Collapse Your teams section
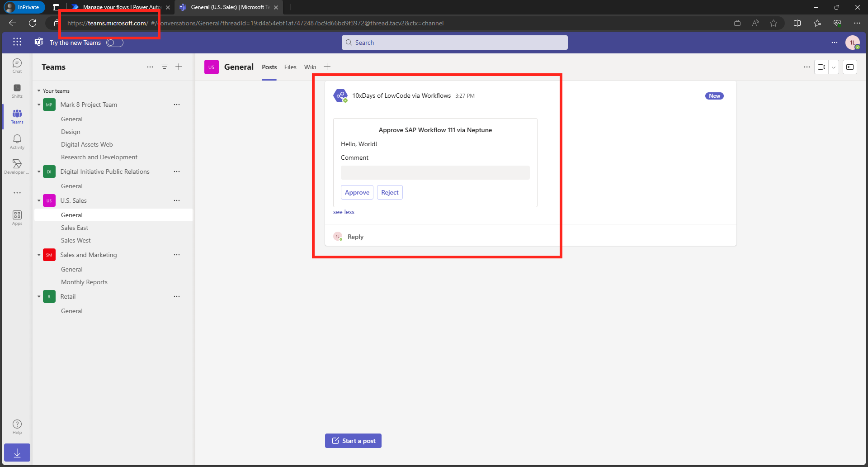Image resolution: width=868 pixels, height=467 pixels. click(39, 91)
